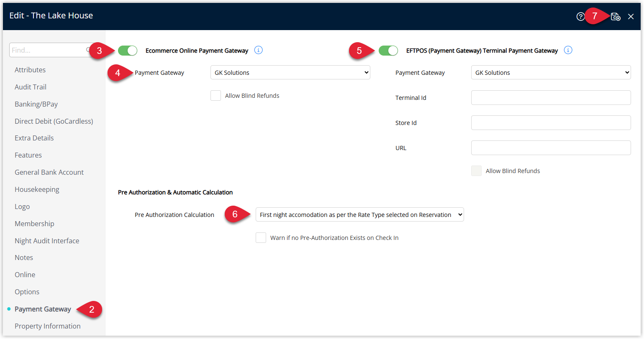Close the Edit - The Lake House dialog
The height and width of the screenshot is (339, 644).
pos(631,17)
